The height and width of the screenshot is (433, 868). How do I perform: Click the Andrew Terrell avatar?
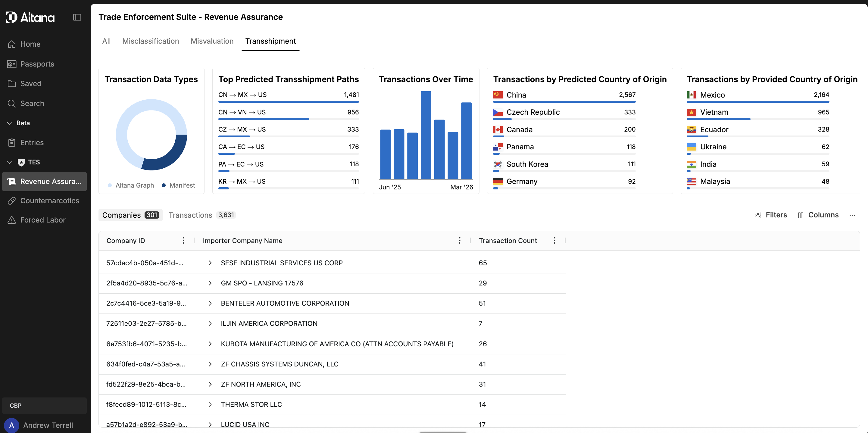(x=11, y=425)
